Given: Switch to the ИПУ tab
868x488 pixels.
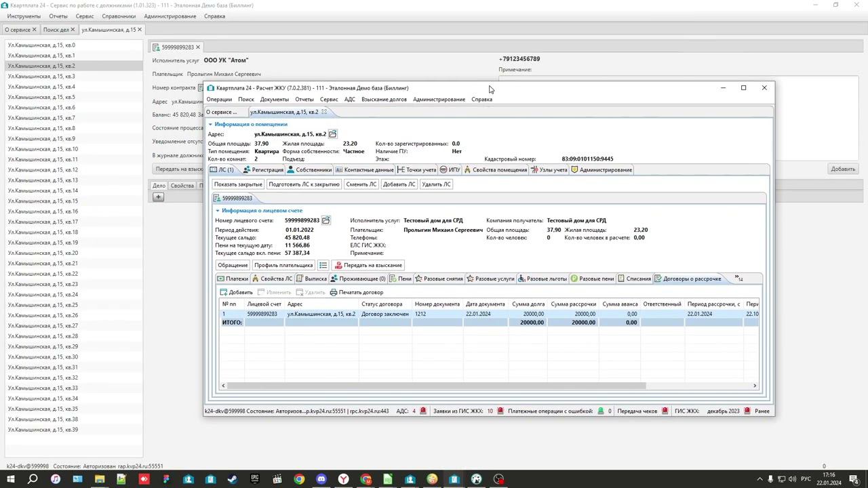Looking at the screenshot, I should pos(450,170).
